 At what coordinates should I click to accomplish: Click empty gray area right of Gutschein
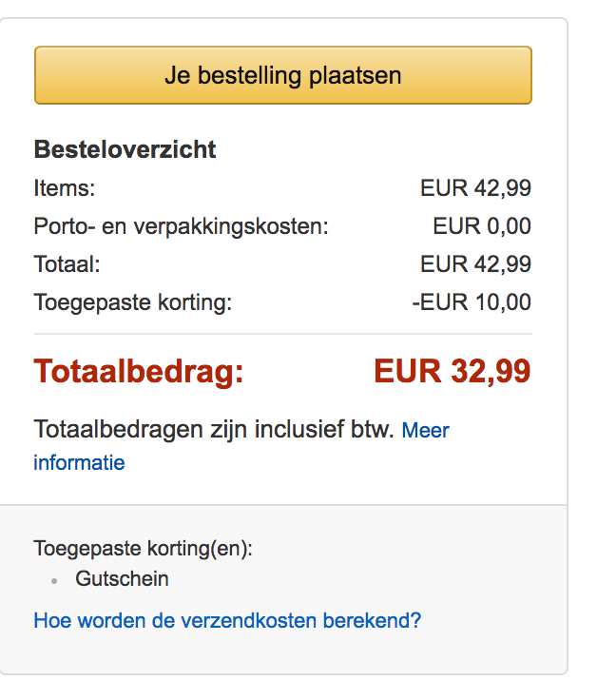(x=380, y=578)
